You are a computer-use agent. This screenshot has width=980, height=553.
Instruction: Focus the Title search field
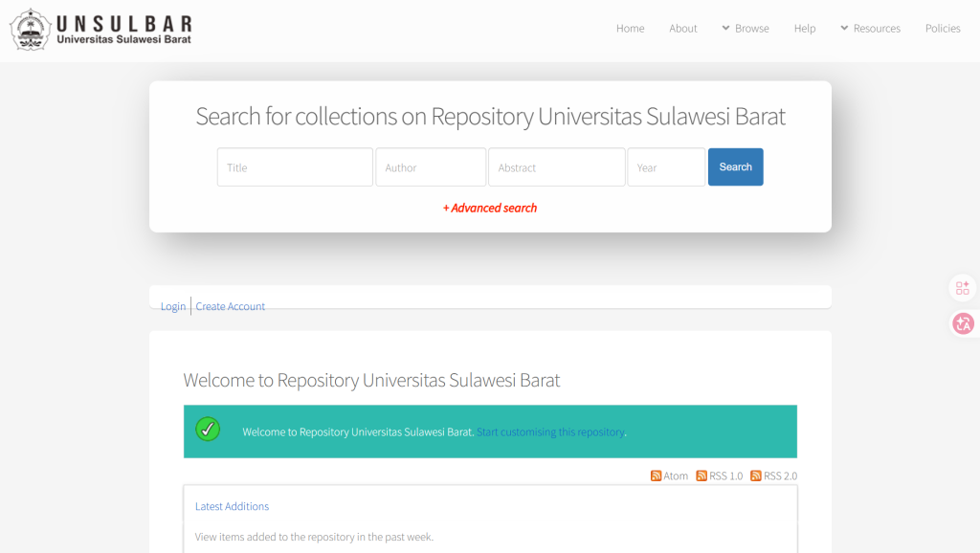click(x=295, y=166)
